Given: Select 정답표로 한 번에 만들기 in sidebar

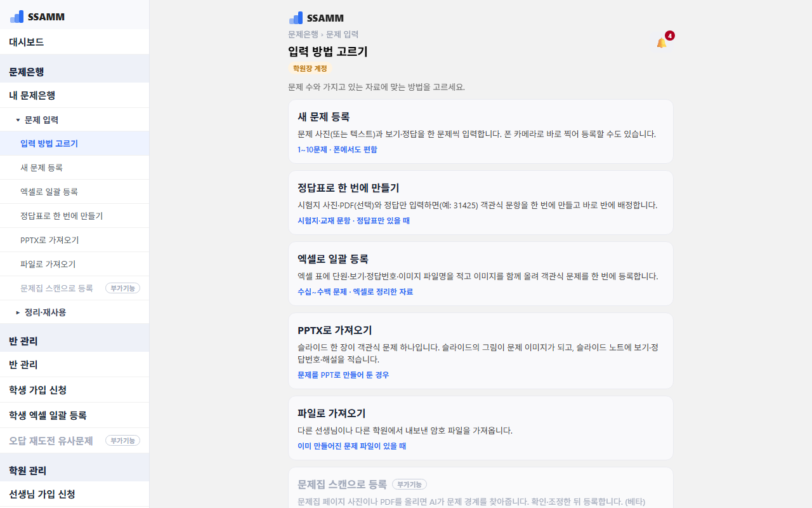Looking at the screenshot, I should click(x=75, y=216).
